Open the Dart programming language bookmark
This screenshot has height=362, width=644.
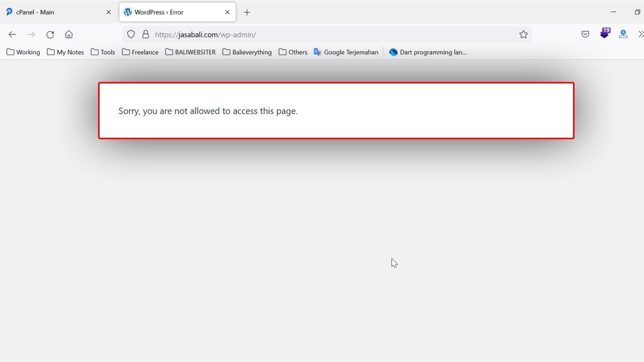pyautogui.click(x=428, y=52)
